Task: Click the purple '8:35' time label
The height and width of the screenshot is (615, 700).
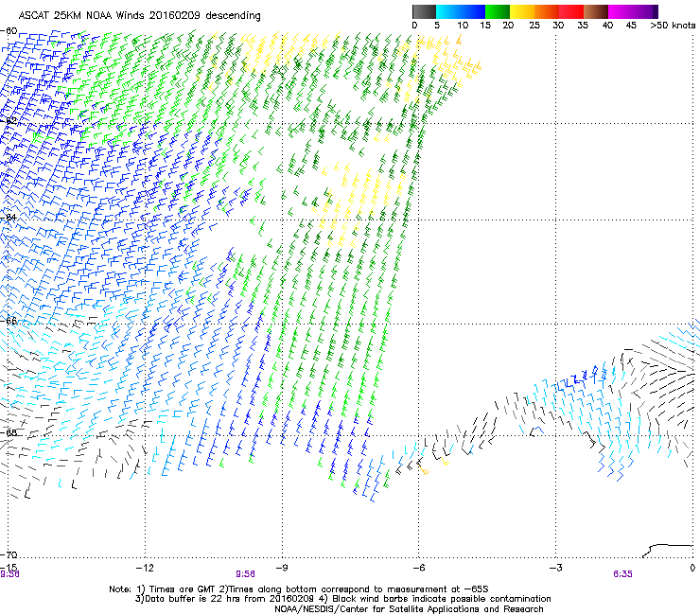Action: [x=622, y=574]
